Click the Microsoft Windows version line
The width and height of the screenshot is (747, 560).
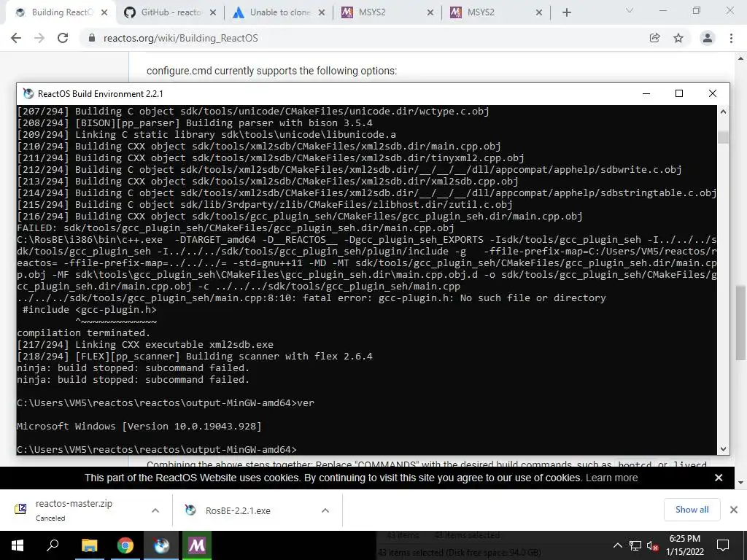tap(139, 426)
